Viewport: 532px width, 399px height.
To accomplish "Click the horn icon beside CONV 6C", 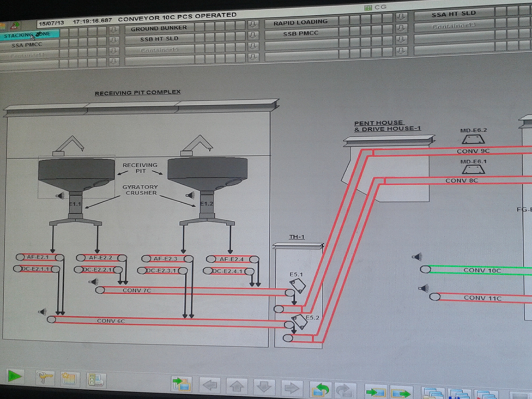I will click(42, 312).
